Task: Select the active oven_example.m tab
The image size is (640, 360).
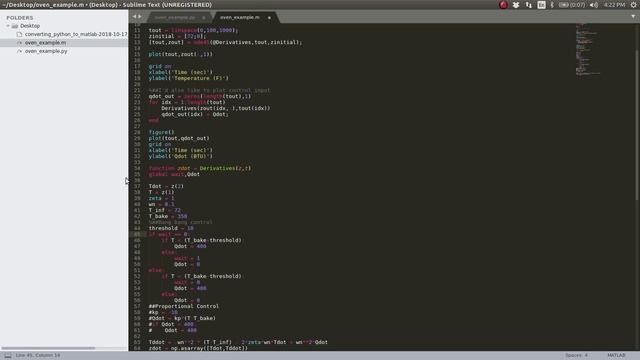Action: coord(240,17)
